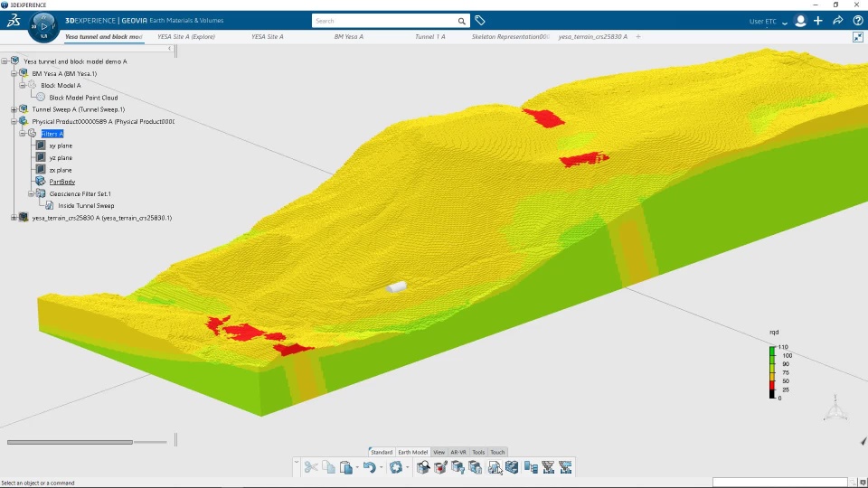Click the toolbar icon under the mouse cursor

point(495,467)
